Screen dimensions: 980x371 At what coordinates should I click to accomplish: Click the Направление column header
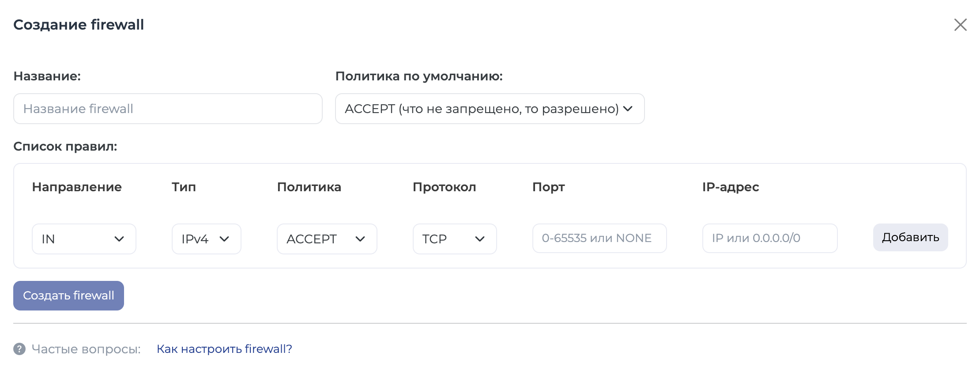click(77, 187)
